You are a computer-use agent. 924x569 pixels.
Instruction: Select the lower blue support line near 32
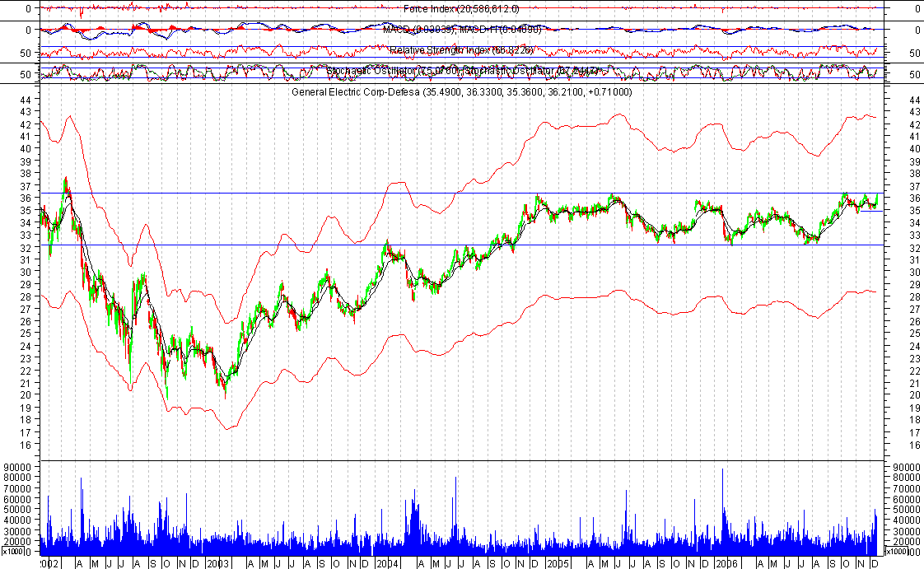[462, 245]
